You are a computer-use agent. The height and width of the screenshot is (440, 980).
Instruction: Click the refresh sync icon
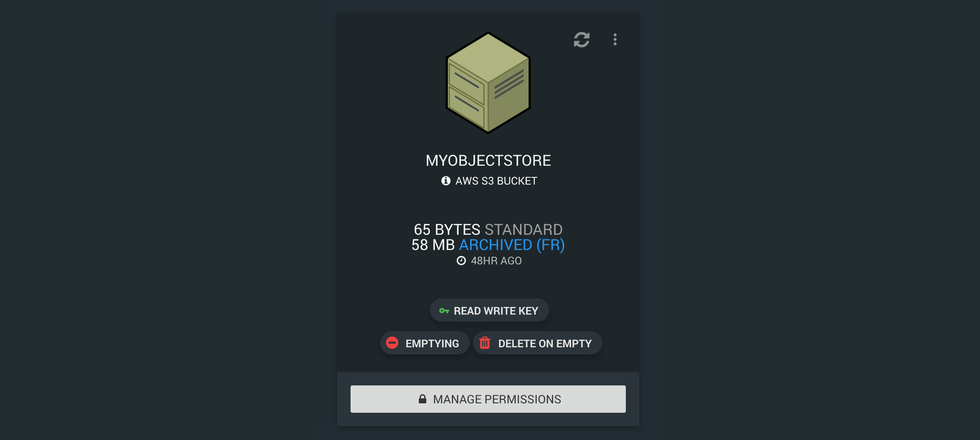click(x=582, y=40)
